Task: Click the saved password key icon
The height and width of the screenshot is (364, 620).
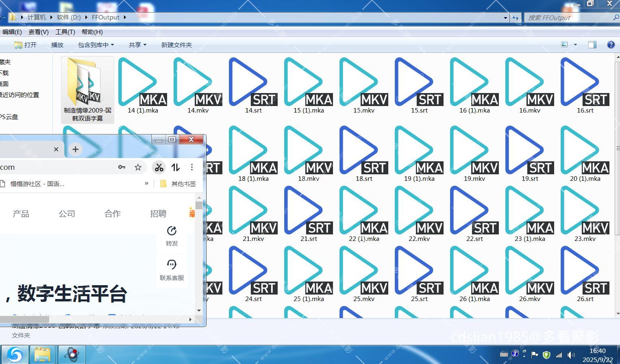Action: point(122,167)
